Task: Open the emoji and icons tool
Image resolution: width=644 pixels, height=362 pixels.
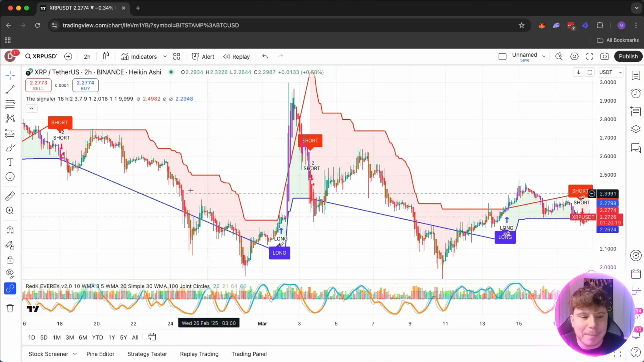Action: (10, 177)
